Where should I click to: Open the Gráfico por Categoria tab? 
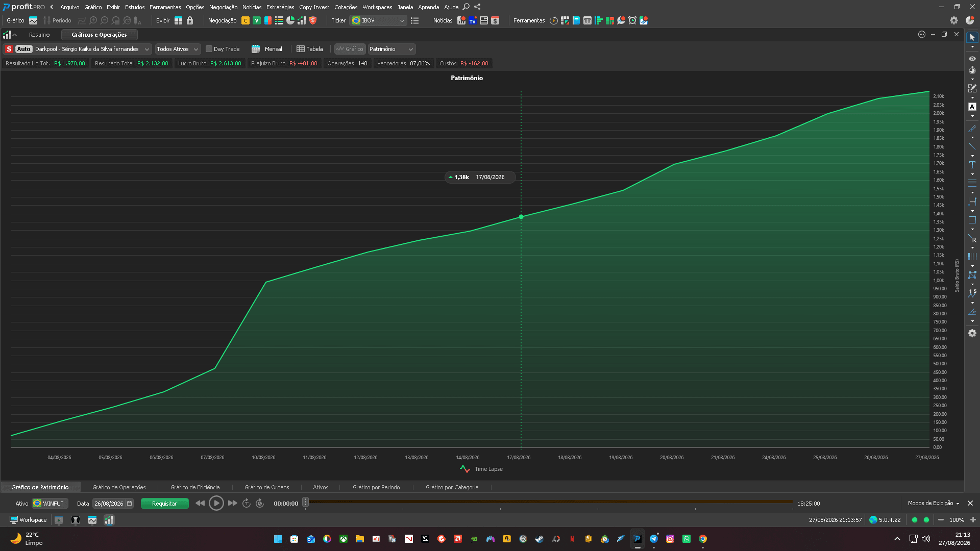tap(452, 487)
